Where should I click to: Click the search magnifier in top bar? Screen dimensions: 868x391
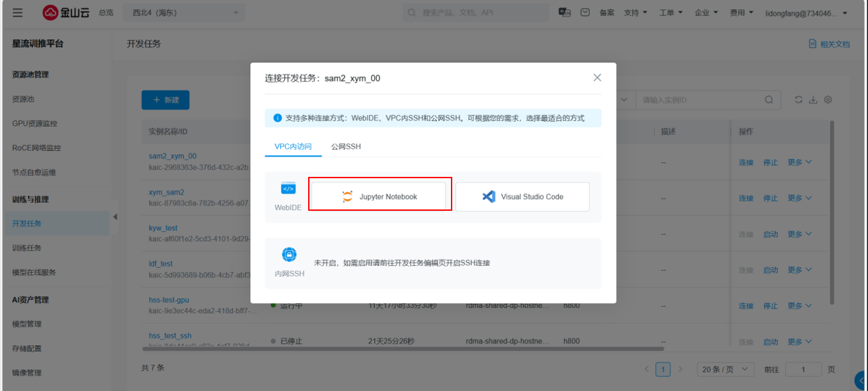click(412, 13)
